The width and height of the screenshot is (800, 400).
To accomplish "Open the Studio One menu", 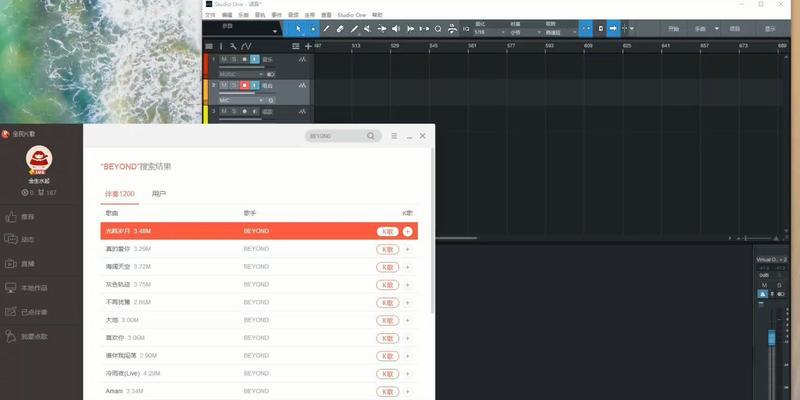I will [352, 15].
